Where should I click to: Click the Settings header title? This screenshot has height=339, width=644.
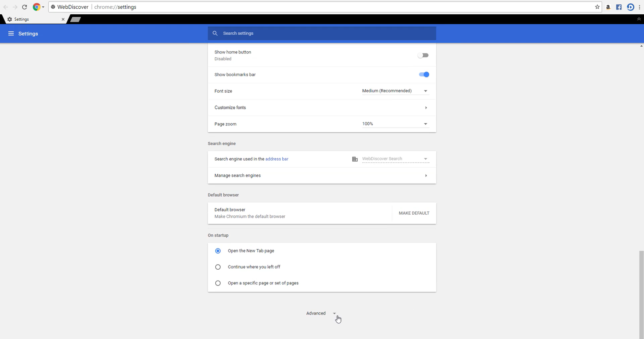tap(28, 34)
